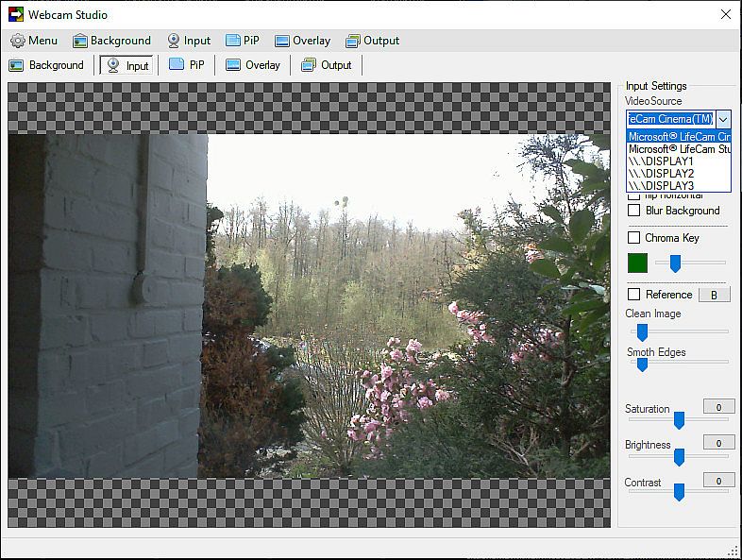The height and width of the screenshot is (560, 742).
Task: Click the chroma key tolerance slider
Action: pos(690,263)
